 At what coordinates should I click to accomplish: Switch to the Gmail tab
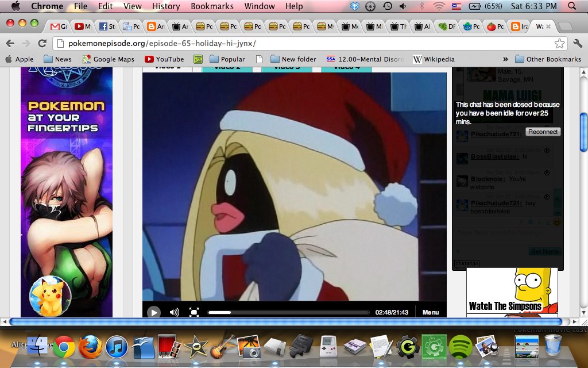(x=59, y=26)
